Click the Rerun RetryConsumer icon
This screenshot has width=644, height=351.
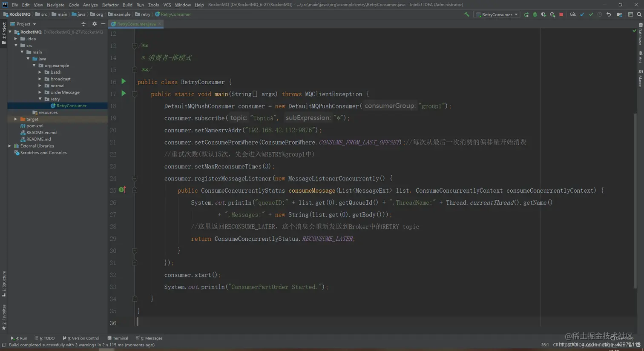(526, 14)
